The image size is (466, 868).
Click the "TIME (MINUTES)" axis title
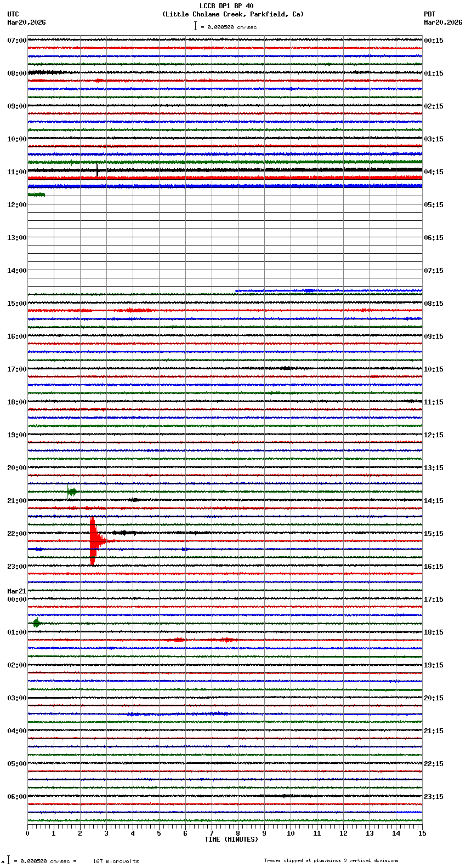pos(231,840)
